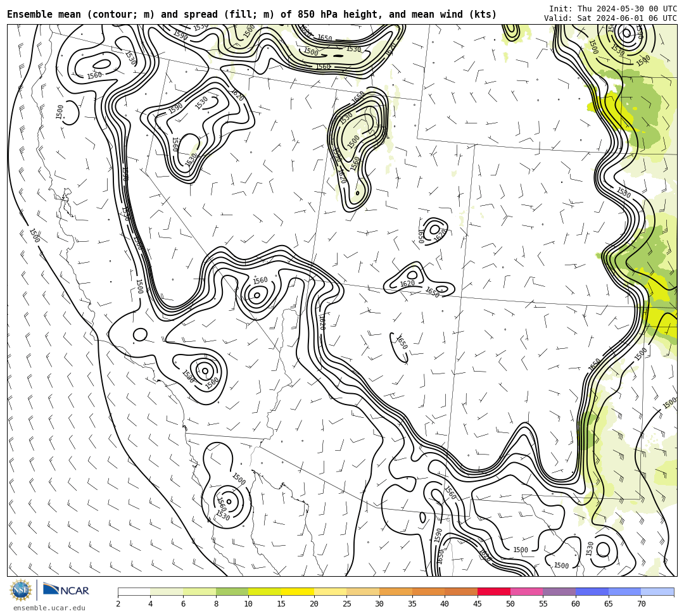Pick the brown-orange 40–45 colorbar swatch
Image resolution: width=684 pixels, height=616 pixels.
click(461, 591)
